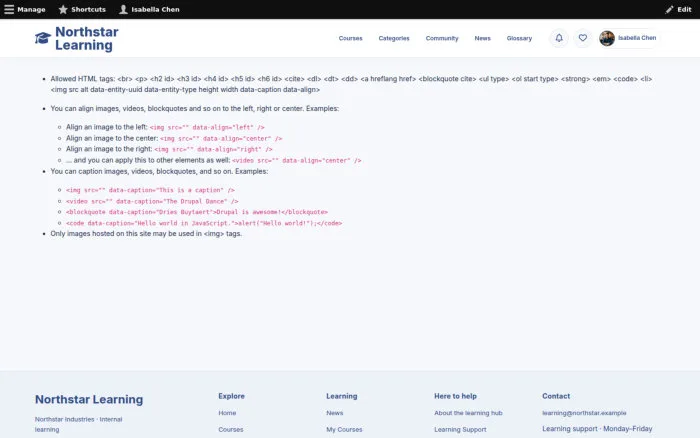The width and height of the screenshot is (700, 438).
Task: Select News in the header navigation
Action: click(483, 38)
